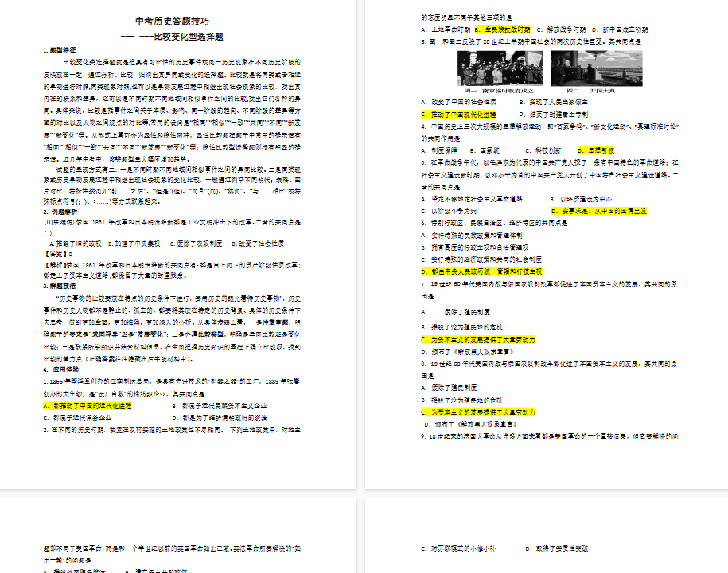The image size is (728, 573).
Task: Click highlighted answer C. 推动了中国现代化进程
Action: [x=459, y=115]
